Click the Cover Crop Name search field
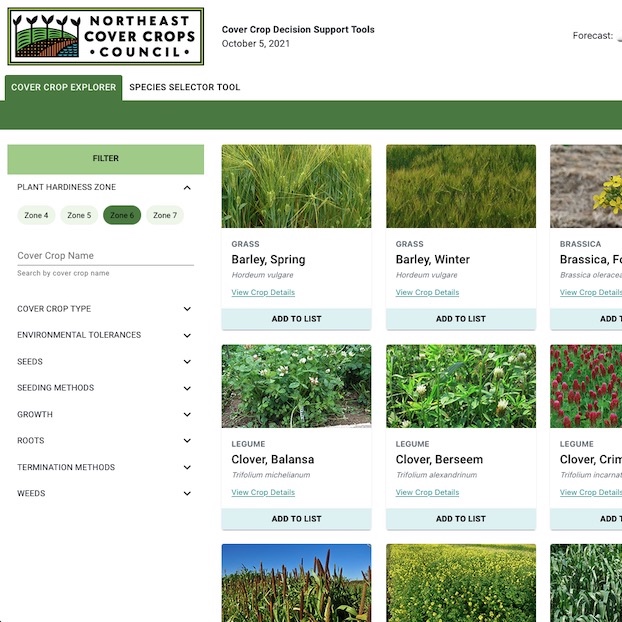This screenshot has width=622, height=622. tap(106, 256)
